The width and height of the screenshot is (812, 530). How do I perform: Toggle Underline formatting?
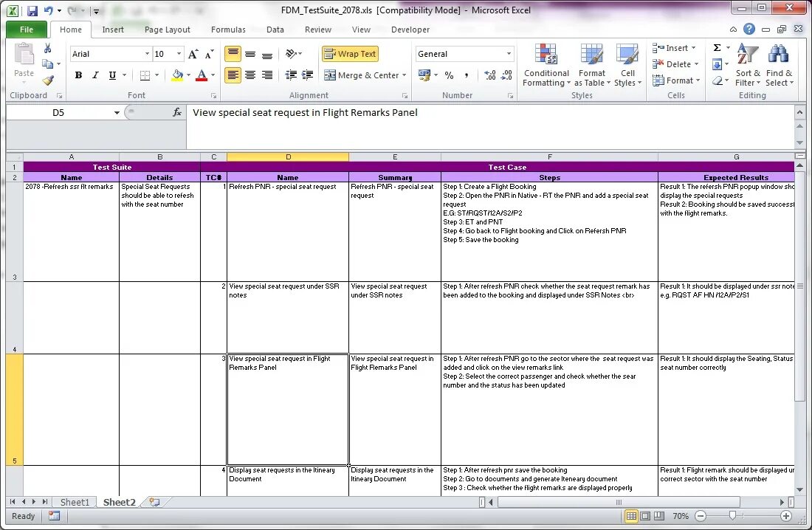click(112, 75)
